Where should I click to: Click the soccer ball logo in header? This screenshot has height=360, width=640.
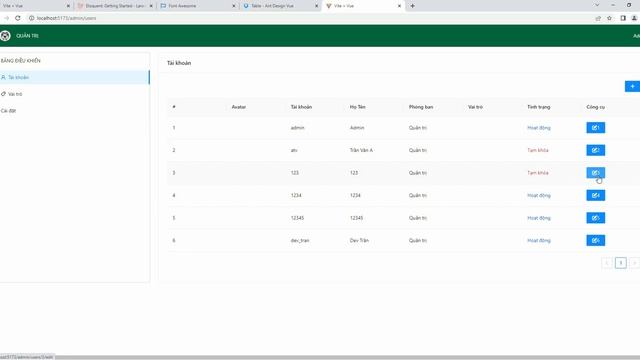pos(5,36)
